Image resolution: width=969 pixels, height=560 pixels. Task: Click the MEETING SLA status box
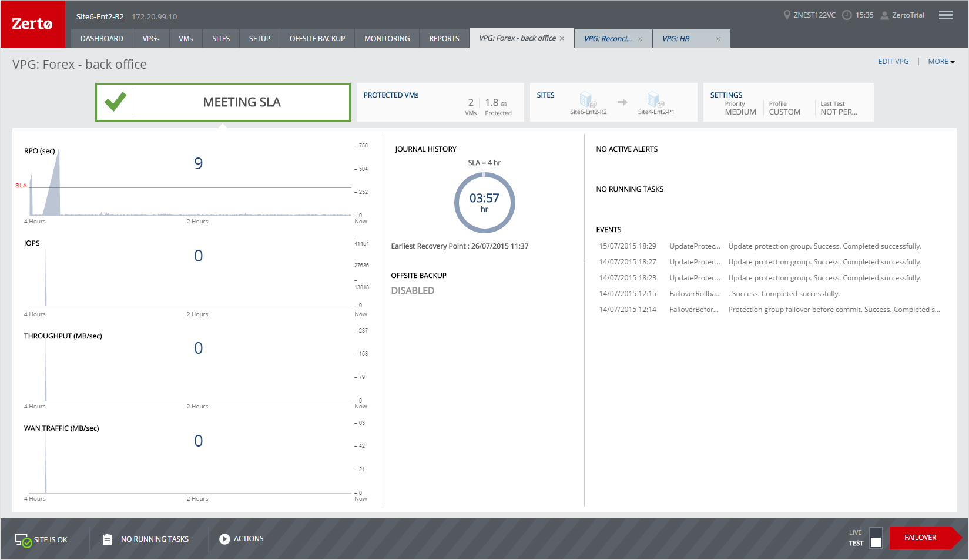[x=223, y=102]
